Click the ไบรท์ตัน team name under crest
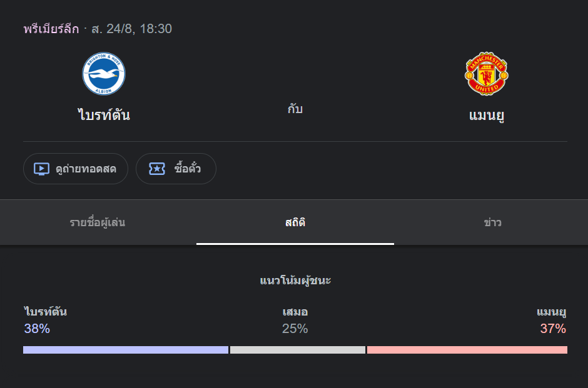The image size is (588, 388). (104, 114)
